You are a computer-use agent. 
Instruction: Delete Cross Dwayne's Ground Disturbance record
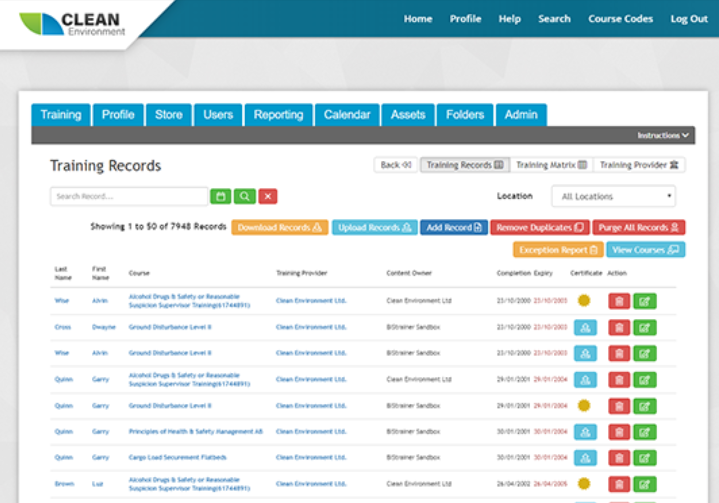coord(619,327)
